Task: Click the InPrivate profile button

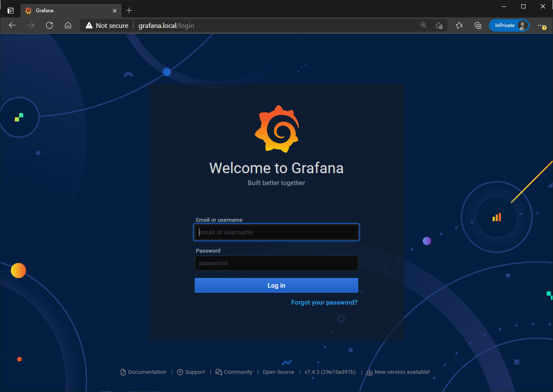Action: [x=509, y=25]
